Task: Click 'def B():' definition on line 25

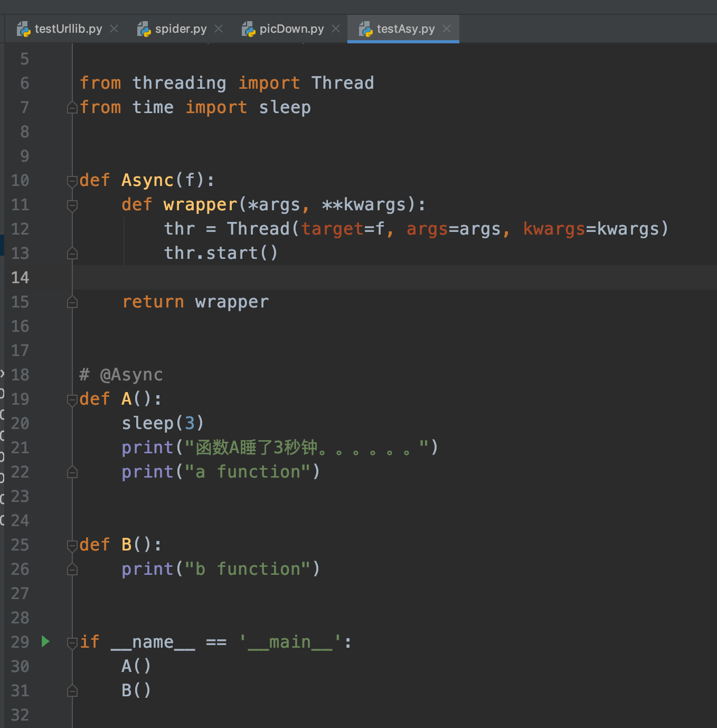Action: (120, 545)
